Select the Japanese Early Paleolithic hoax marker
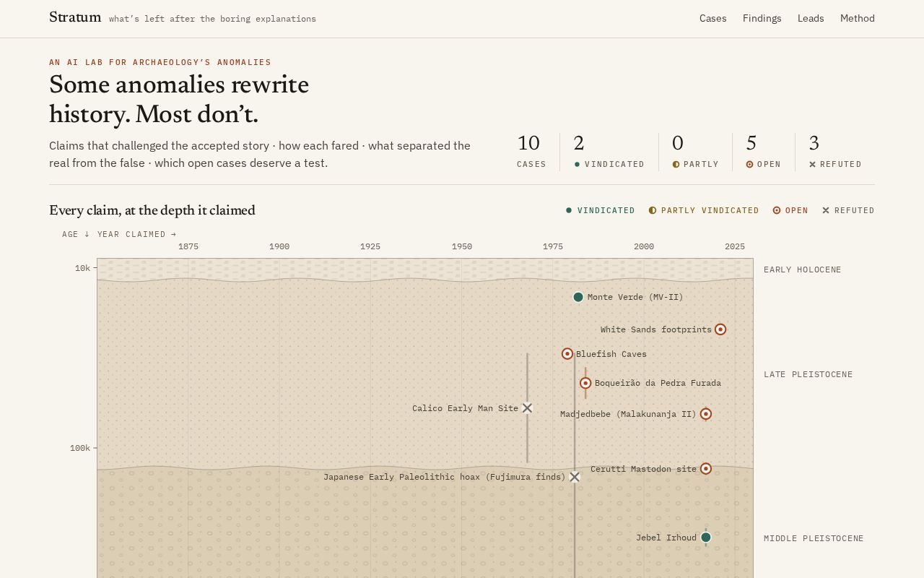Image resolution: width=924 pixels, height=578 pixels. click(575, 477)
